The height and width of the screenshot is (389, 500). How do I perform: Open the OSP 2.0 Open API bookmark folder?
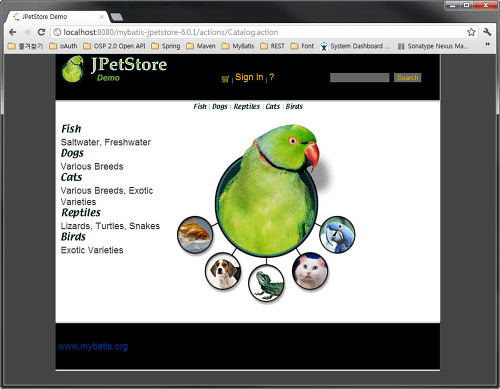(114, 46)
